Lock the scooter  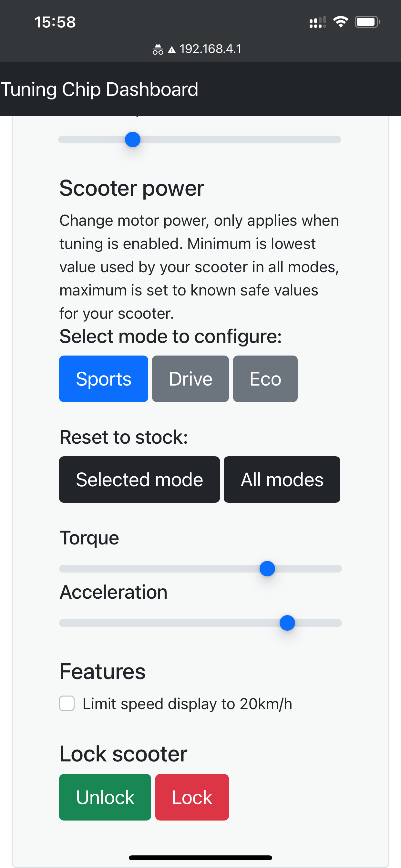(191, 797)
